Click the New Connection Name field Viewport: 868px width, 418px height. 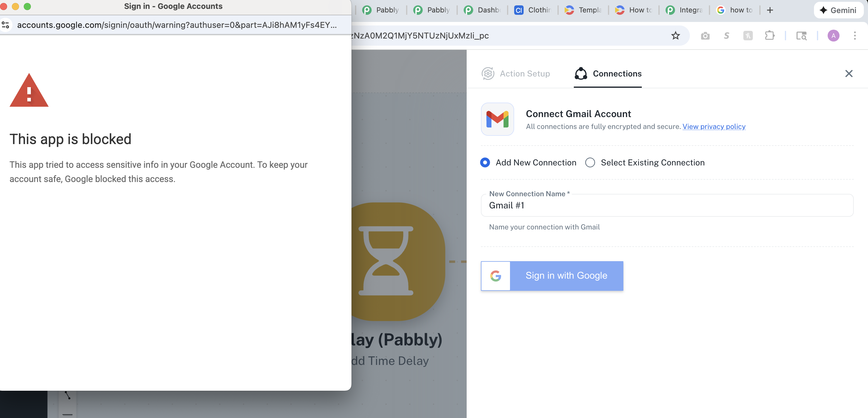[666, 205]
